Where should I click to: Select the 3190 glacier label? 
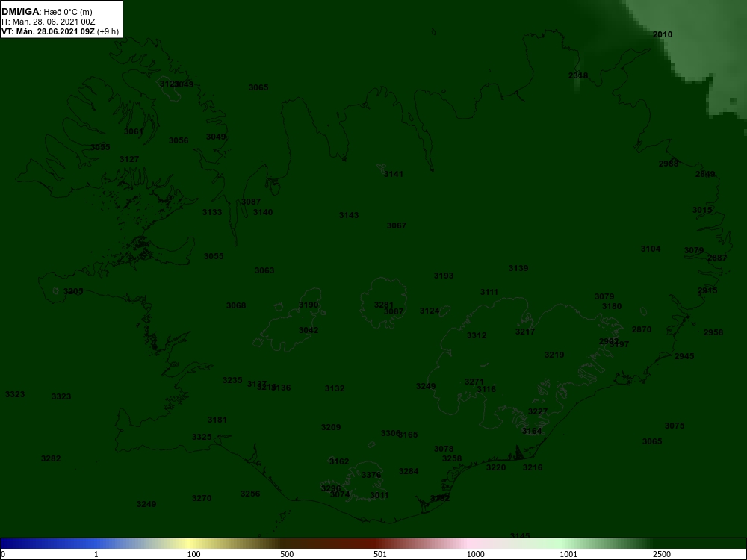pyautogui.click(x=309, y=305)
